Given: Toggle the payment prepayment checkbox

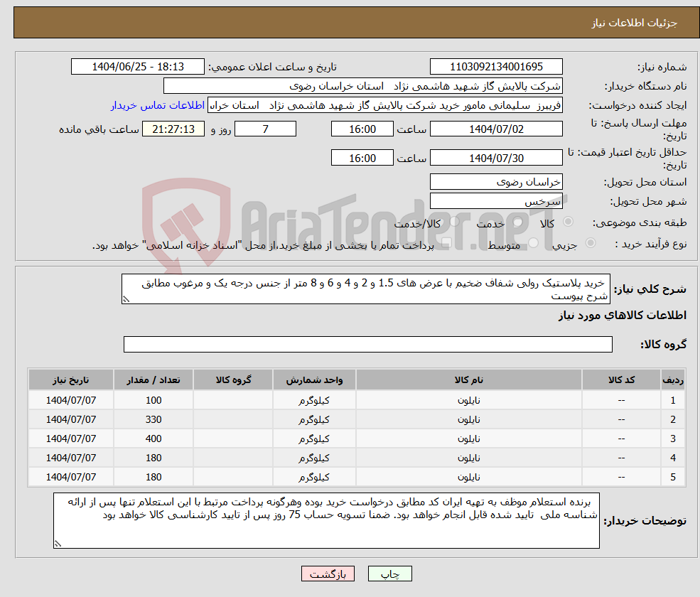Looking at the screenshot, I should pyautogui.click(x=446, y=242).
